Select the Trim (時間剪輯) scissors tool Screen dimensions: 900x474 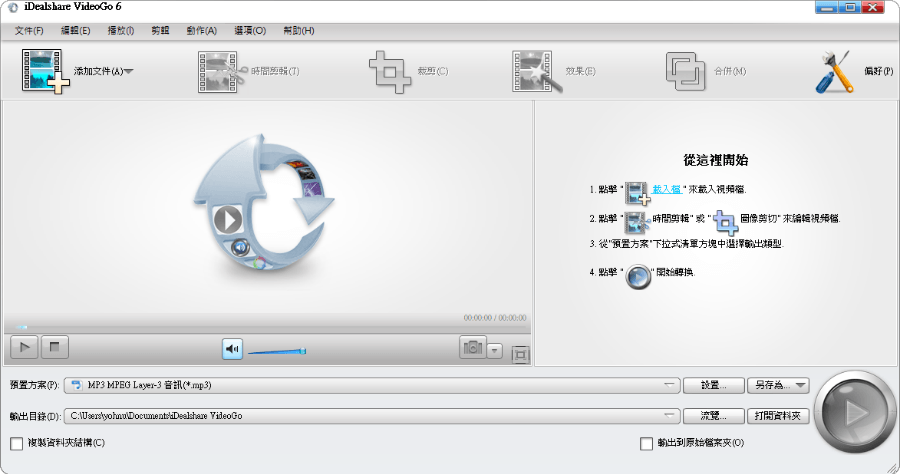222,71
